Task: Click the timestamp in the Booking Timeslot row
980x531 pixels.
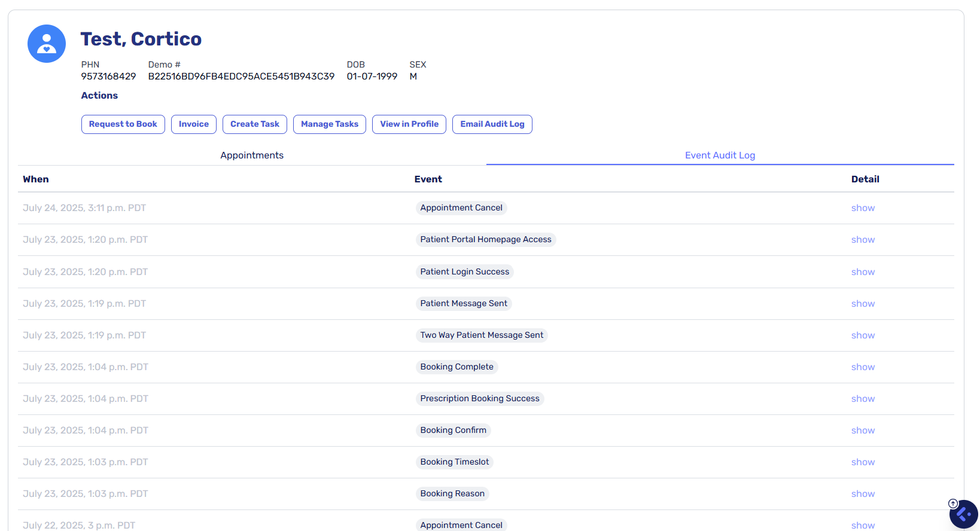Action: [x=85, y=462]
